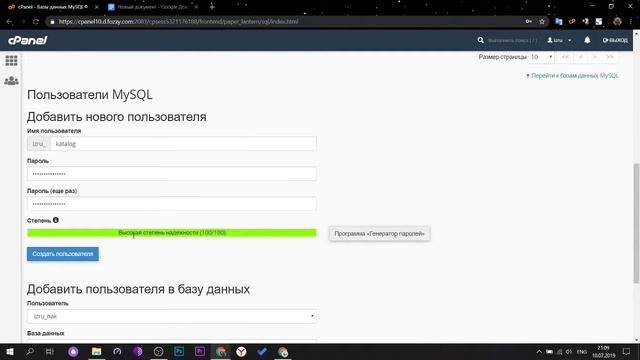Open a new browser tab with plus
Viewport: 640px width, 360px height.
(x=212, y=7)
